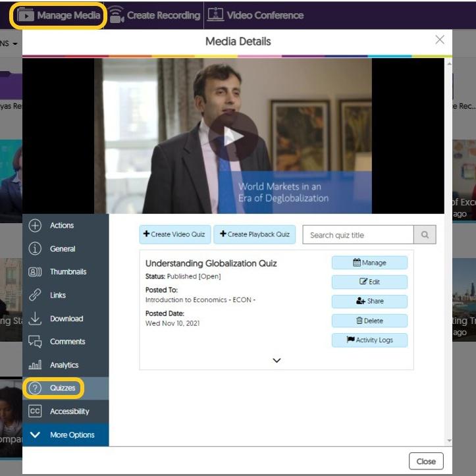This screenshot has height=476, width=476.
Task: Expand More Options in sidebar
Action: [x=65, y=435]
